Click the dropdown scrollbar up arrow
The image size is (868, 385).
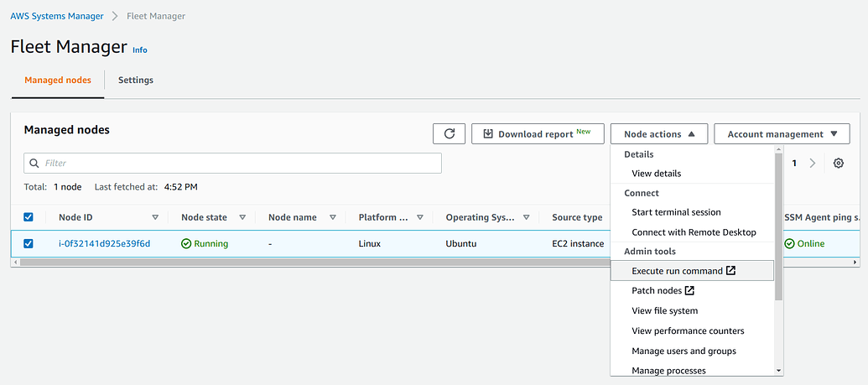(779, 149)
